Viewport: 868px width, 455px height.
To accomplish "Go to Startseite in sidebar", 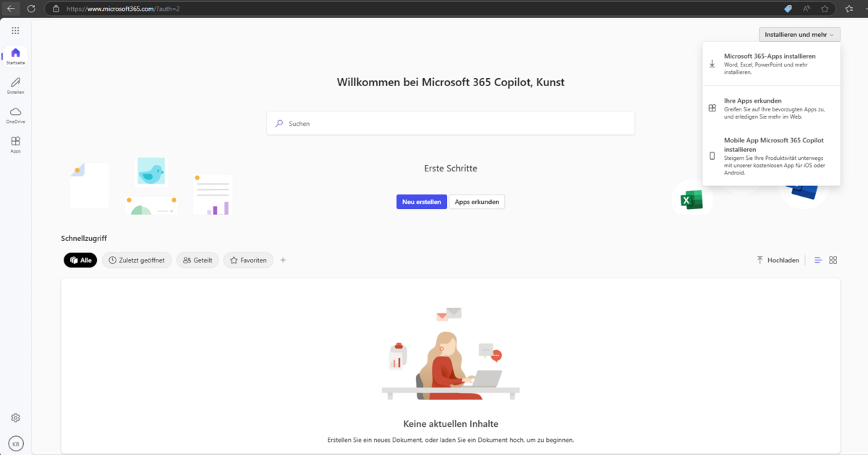I will click(15, 56).
